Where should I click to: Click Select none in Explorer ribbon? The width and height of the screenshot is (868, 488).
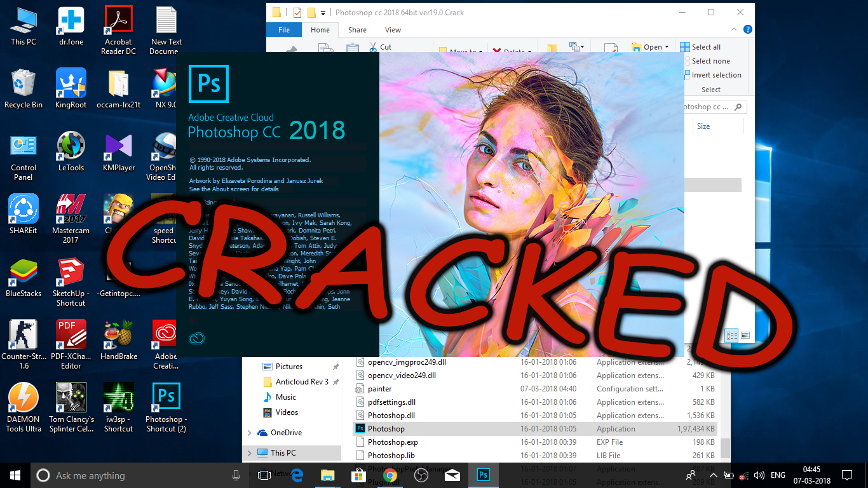[705, 61]
